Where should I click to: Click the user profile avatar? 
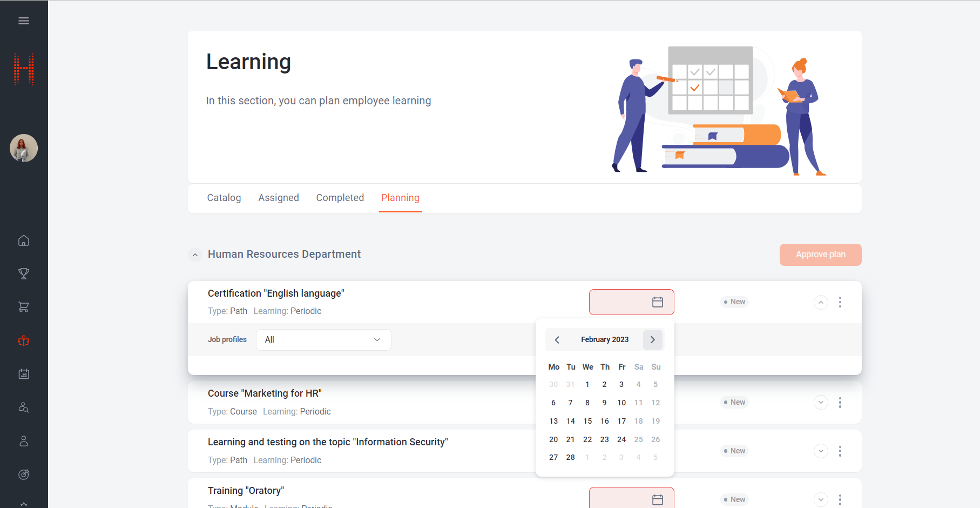(24, 148)
